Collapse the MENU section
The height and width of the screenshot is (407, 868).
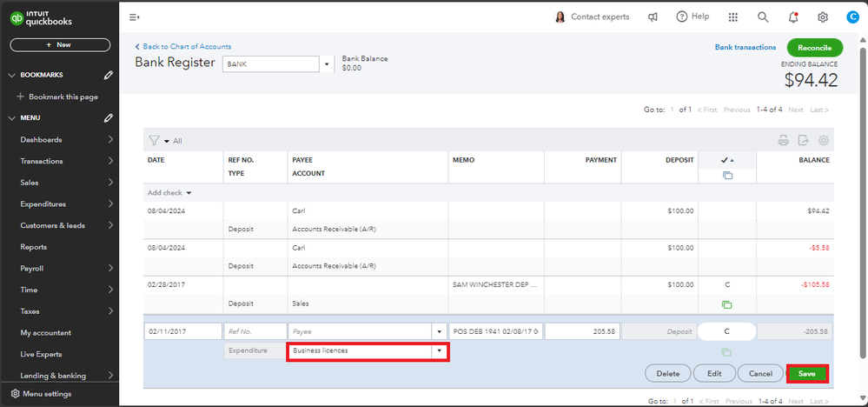[13, 118]
